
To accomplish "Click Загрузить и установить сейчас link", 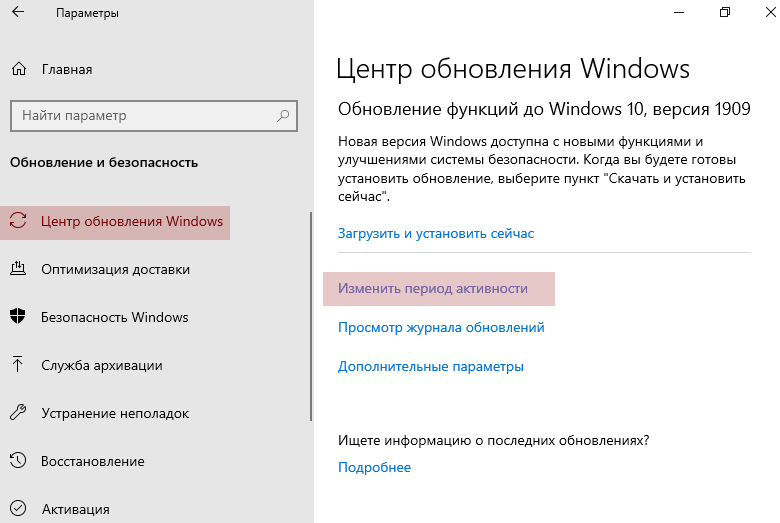I will point(436,233).
